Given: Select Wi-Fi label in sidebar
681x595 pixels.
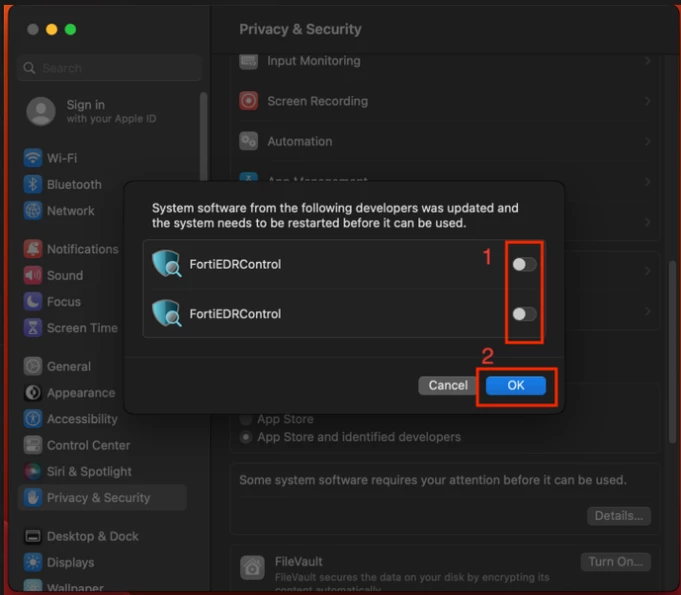Looking at the screenshot, I should [62, 158].
